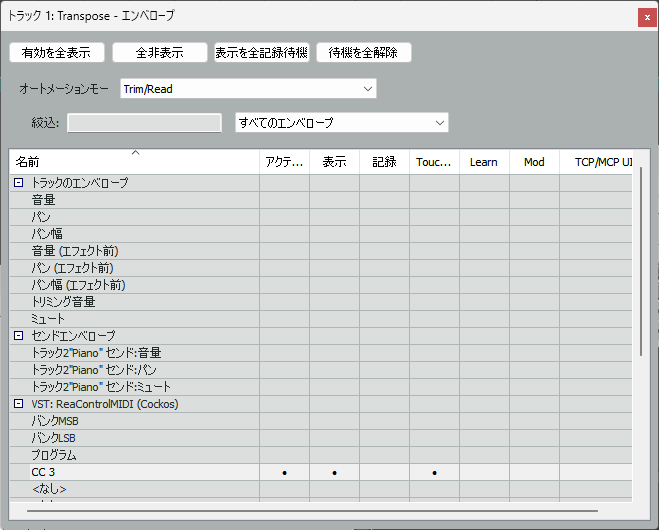This screenshot has width=659, height=530.
Task: Select the ミュート envelope row
Action: coord(48,318)
